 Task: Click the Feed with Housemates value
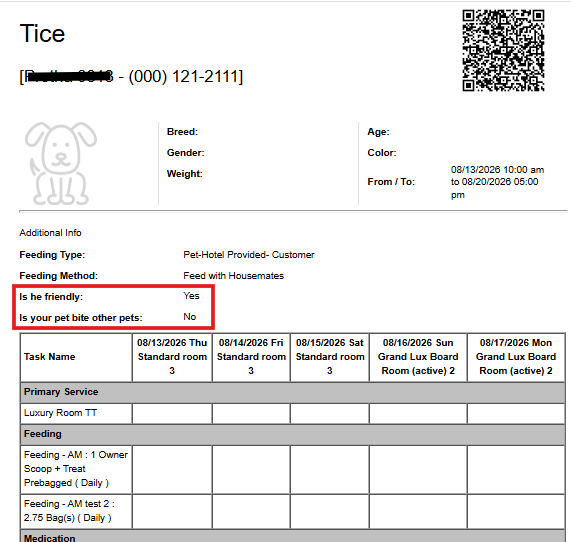point(233,276)
